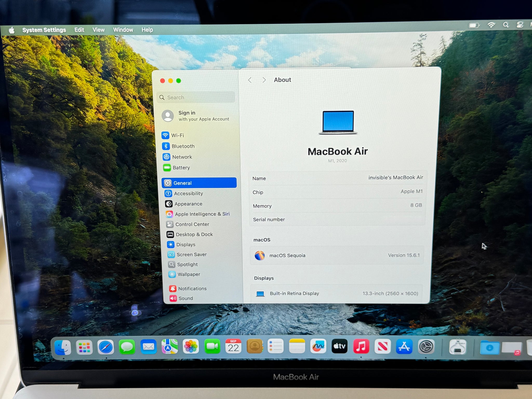Open Notifications settings
This screenshot has width=532, height=399.
[x=192, y=288]
